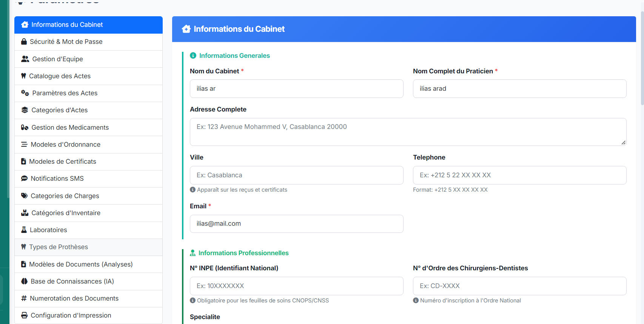The height and width of the screenshot is (324, 644).
Task: Click the lock icon for Sécurité & Mot de Passe
Action: pos(24,42)
